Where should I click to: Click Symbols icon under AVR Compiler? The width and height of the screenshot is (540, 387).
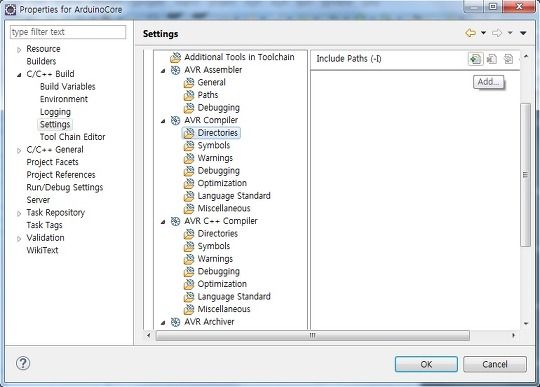click(x=189, y=146)
